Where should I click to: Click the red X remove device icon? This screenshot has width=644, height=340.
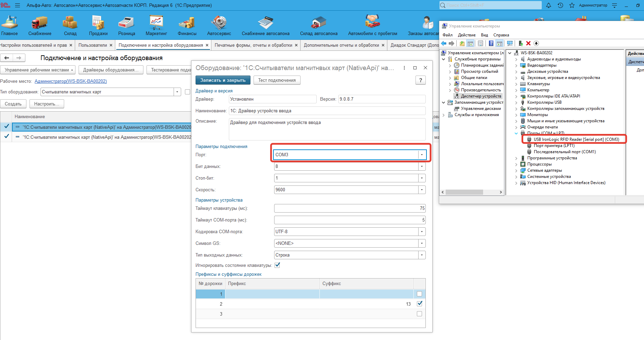(x=528, y=43)
